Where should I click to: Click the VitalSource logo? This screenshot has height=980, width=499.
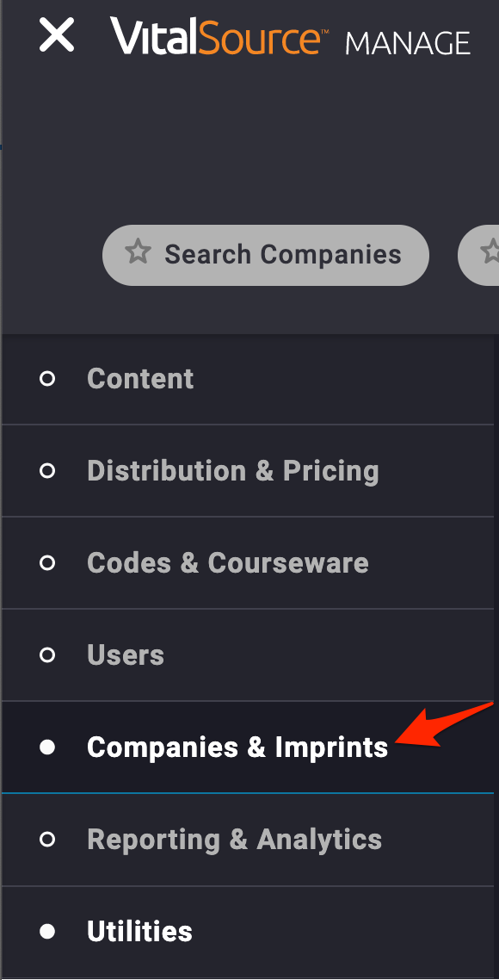(215, 35)
